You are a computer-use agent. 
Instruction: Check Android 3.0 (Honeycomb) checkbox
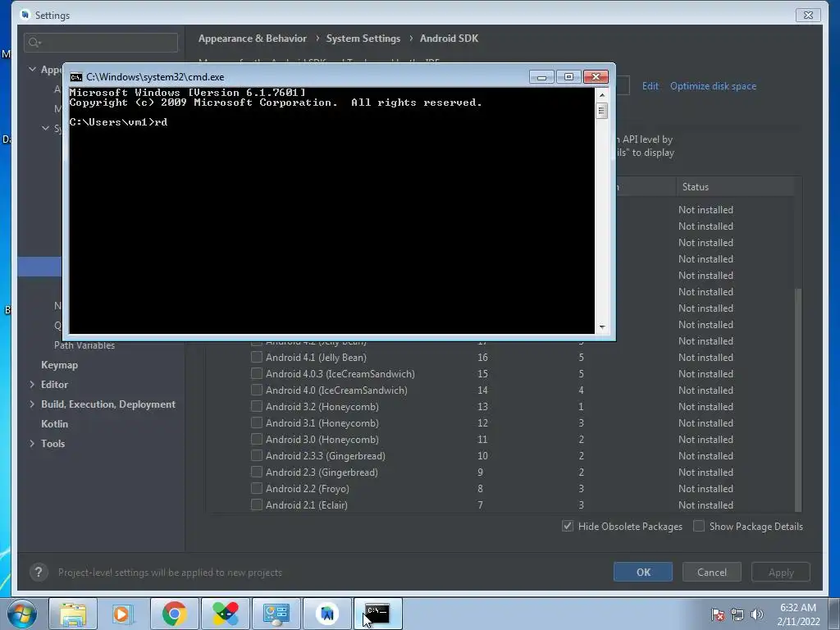point(257,439)
